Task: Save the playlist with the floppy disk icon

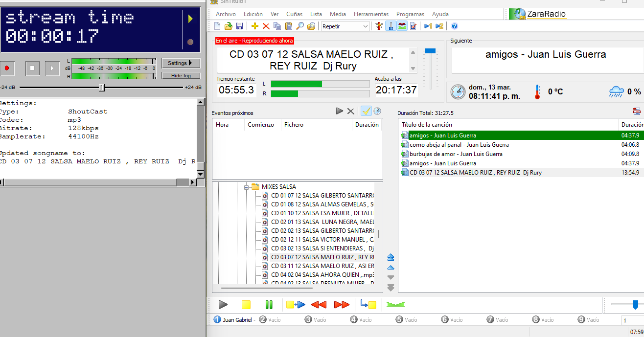Action: pos(239,26)
